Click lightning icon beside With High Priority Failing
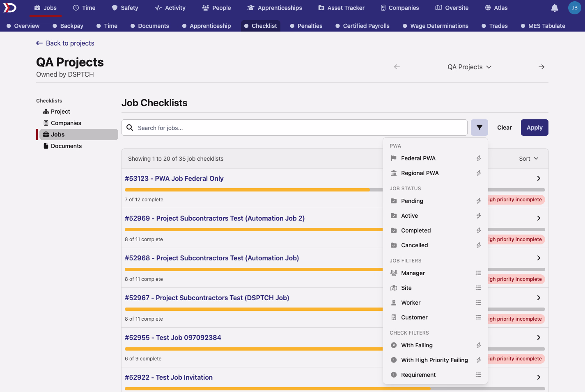This screenshot has width=585, height=392. [478, 360]
